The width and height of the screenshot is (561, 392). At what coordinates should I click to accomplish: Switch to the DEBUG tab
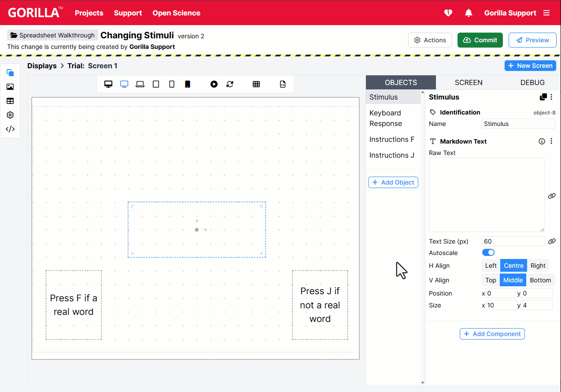pos(532,82)
